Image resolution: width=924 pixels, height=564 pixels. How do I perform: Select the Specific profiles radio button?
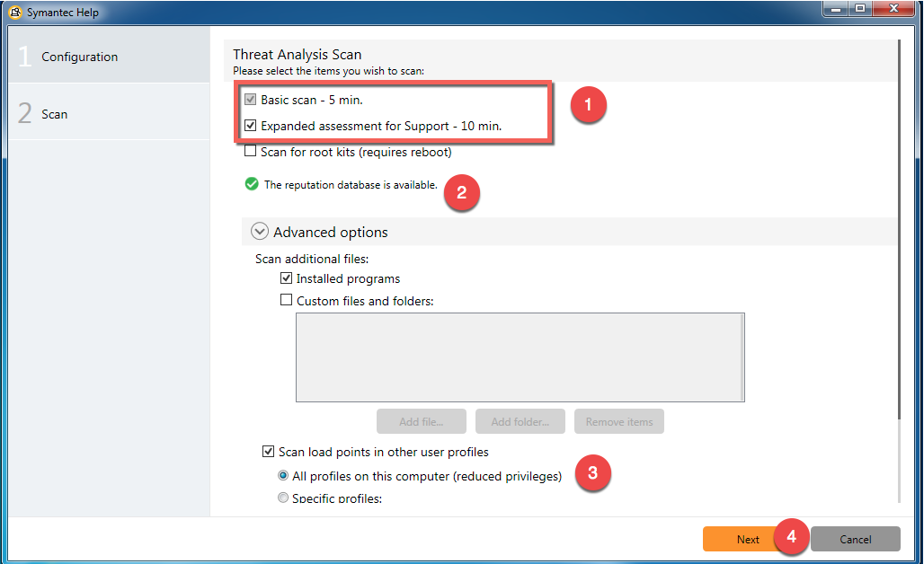pyautogui.click(x=283, y=498)
